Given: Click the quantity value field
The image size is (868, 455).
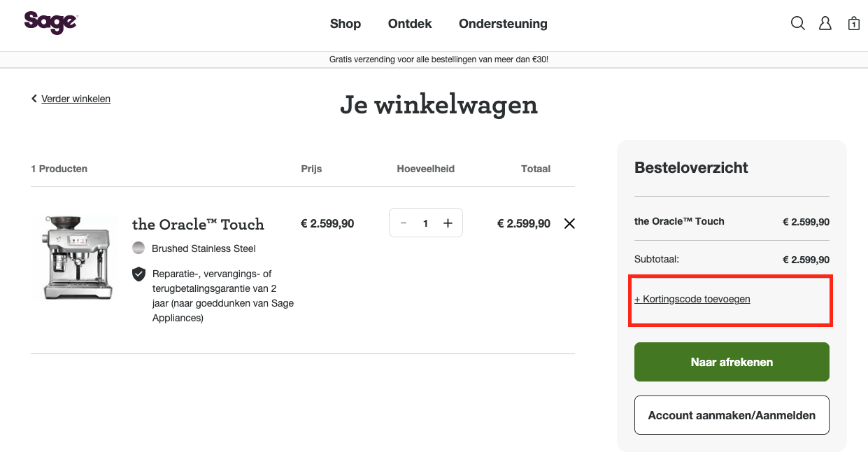Looking at the screenshot, I should click(425, 223).
